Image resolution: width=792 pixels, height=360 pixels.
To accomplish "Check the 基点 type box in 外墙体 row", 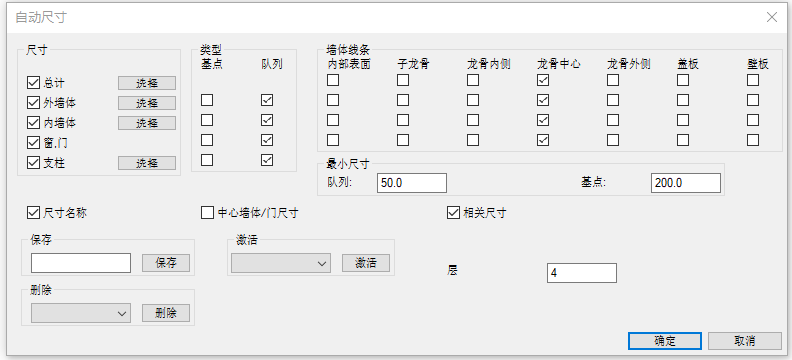I will (207, 100).
